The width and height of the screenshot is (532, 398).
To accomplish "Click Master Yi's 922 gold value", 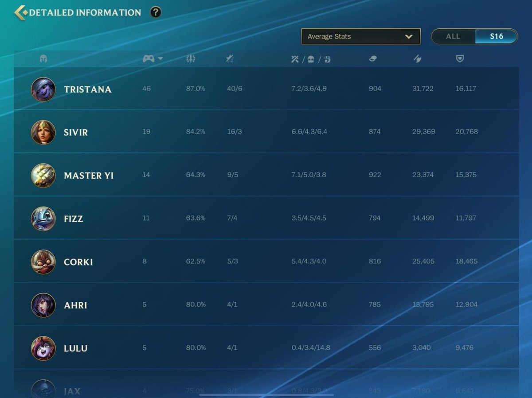I will point(375,175).
